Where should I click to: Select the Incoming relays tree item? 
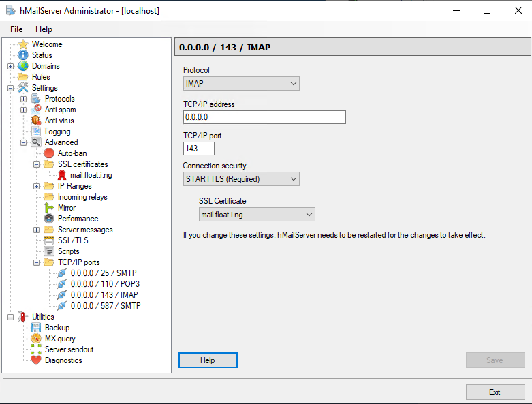pos(82,197)
